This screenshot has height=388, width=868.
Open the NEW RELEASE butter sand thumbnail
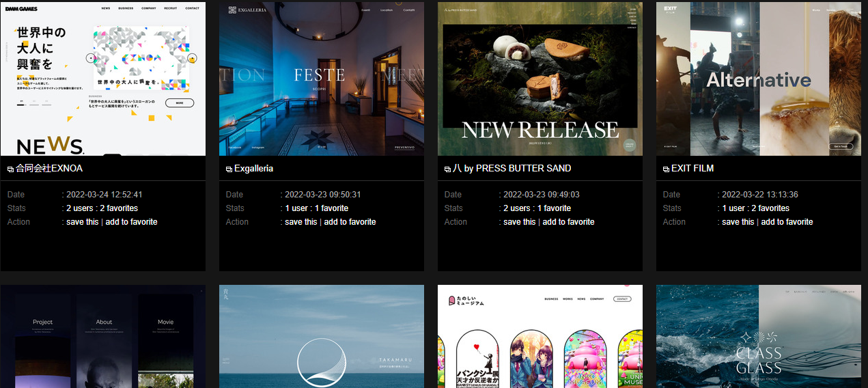coord(540,79)
